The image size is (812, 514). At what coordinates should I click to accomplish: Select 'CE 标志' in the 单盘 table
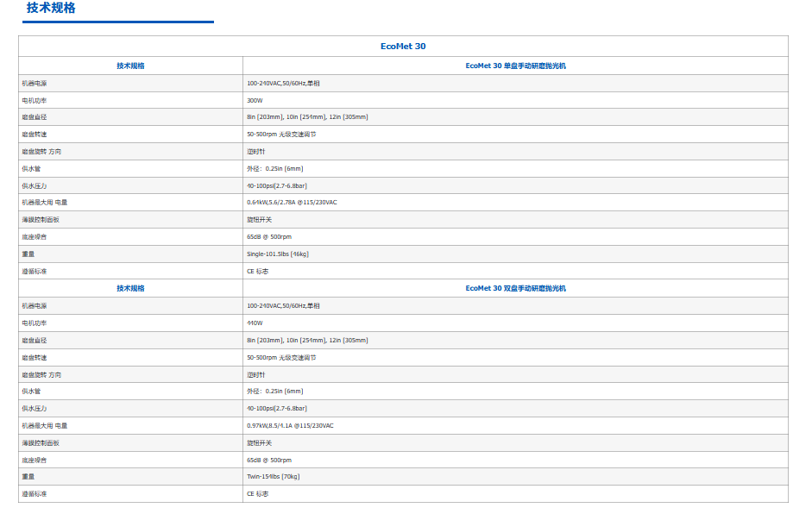pos(257,272)
